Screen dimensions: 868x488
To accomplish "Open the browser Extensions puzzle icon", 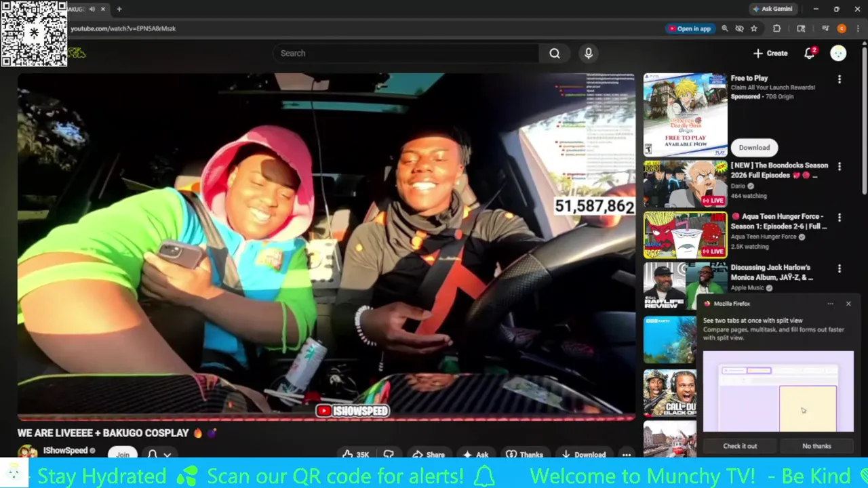I will pyautogui.click(x=777, y=28).
